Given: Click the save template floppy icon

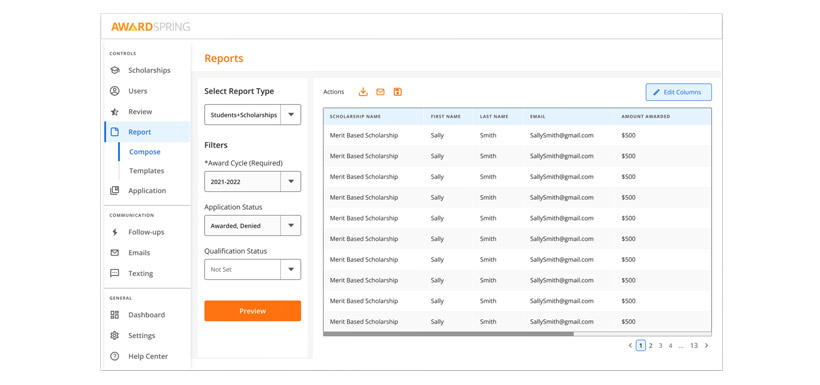Looking at the screenshot, I should (397, 92).
